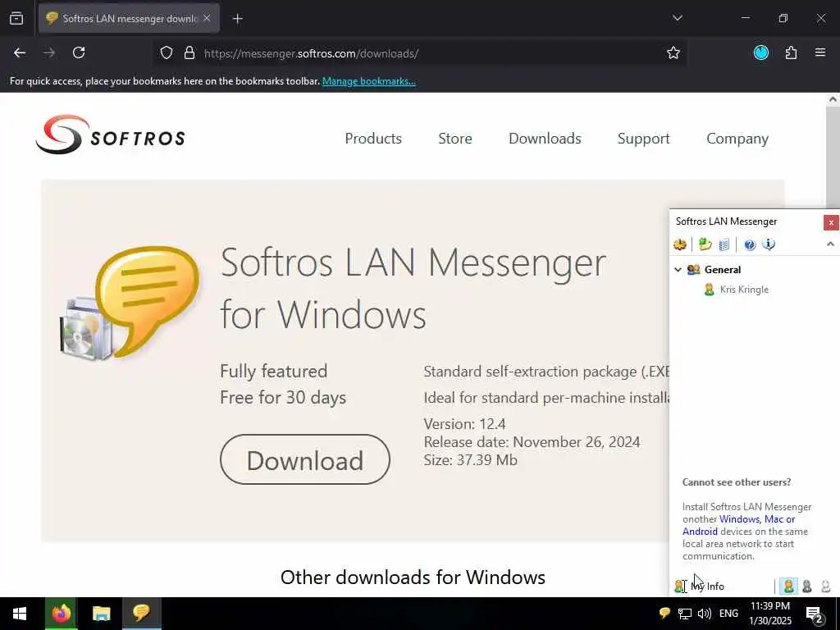Open Help question-mark icon in Messenger
840x630 pixels.
coord(750,244)
